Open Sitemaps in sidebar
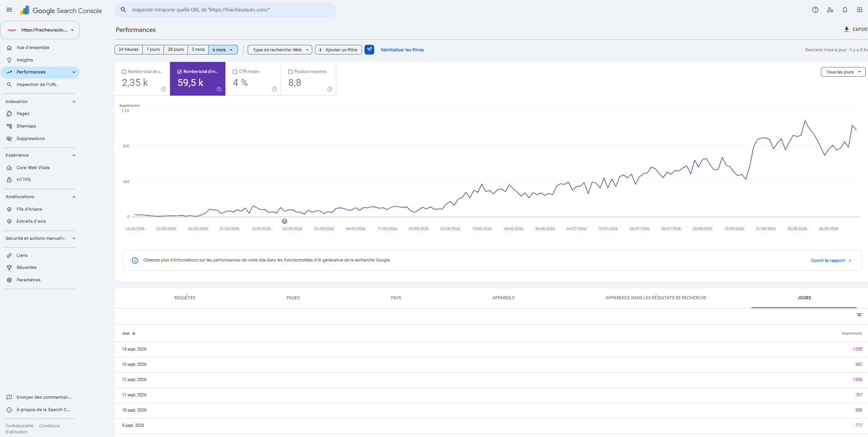The width and height of the screenshot is (868, 437). [40, 126]
